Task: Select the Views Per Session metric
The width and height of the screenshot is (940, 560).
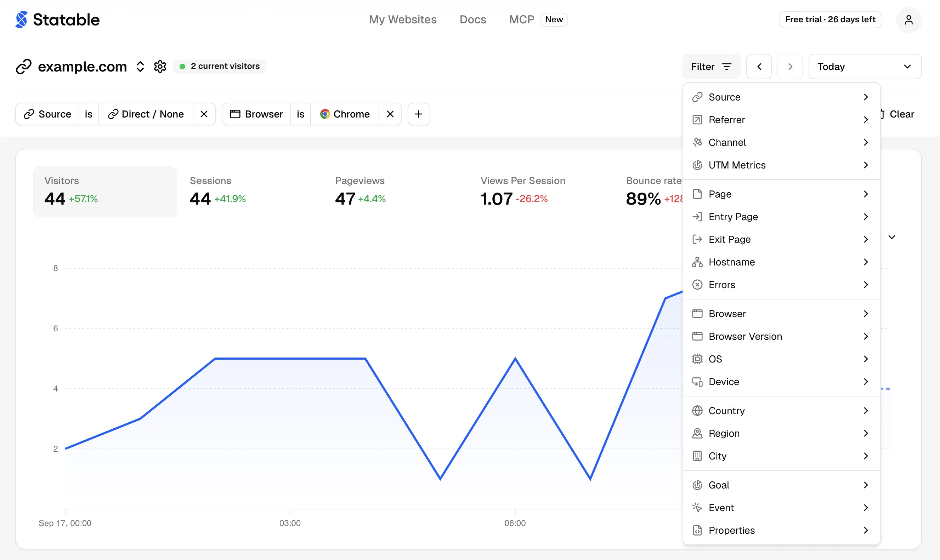Action: pos(541,192)
